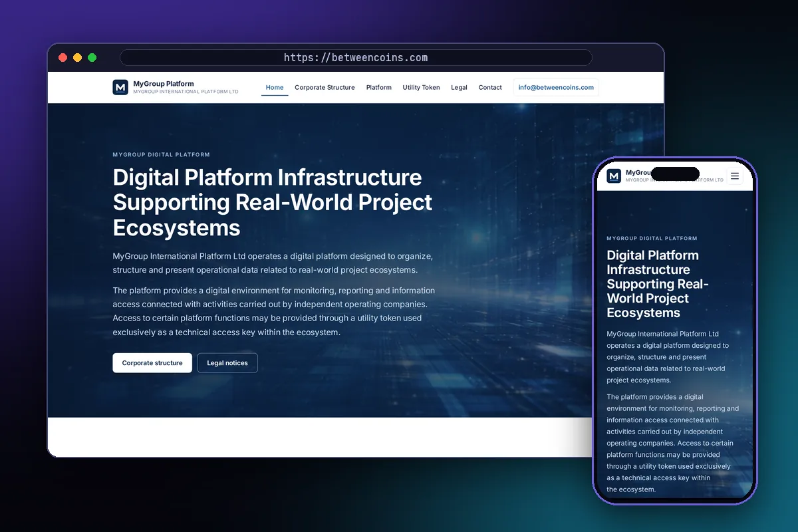This screenshot has height=532, width=798.
Task: Click the red close dot of browser window
Action: [63, 58]
